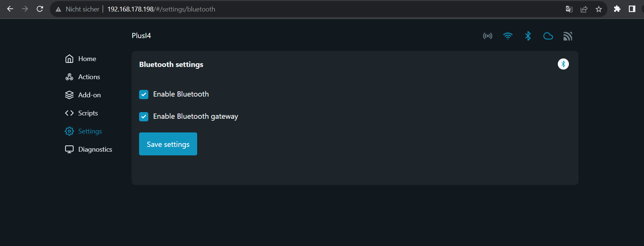This screenshot has width=644, height=246.
Task: Click the Bluetooth status icon in header
Action: click(x=528, y=36)
